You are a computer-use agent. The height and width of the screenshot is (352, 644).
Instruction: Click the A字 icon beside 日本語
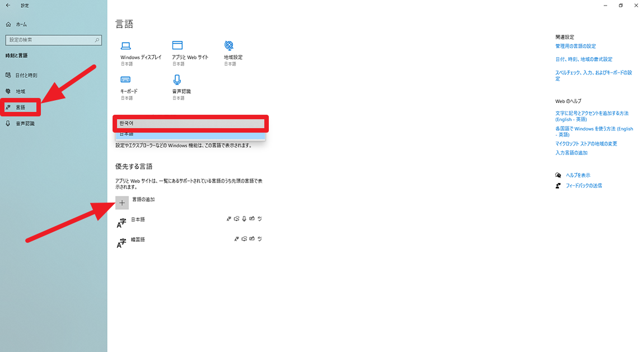(121, 223)
